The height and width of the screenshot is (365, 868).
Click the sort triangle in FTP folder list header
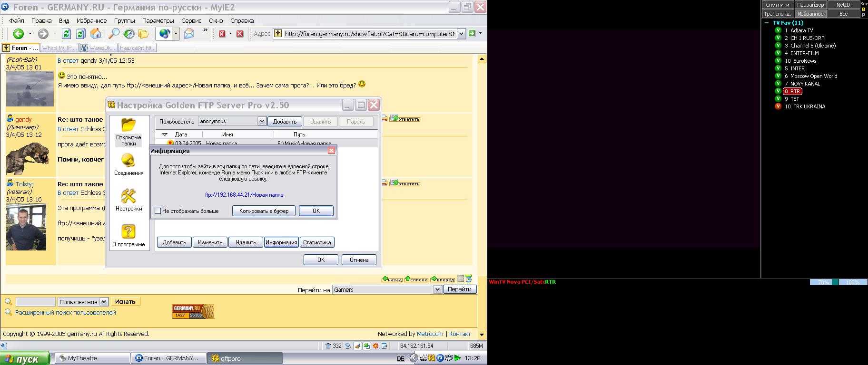click(x=165, y=134)
